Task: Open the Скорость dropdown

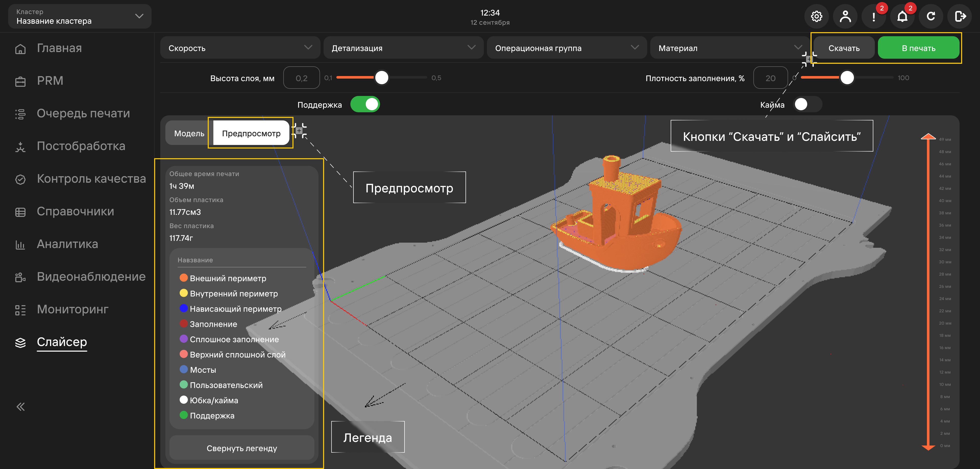Action: tap(240, 48)
